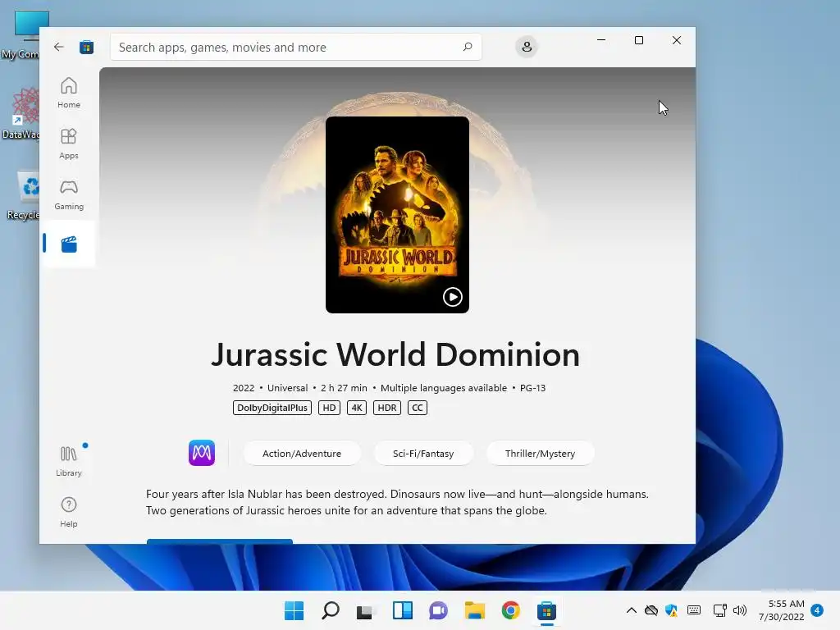Select the DataWarehouse desktop shortcut
Viewport: 840px width, 630px height.
tap(21, 113)
